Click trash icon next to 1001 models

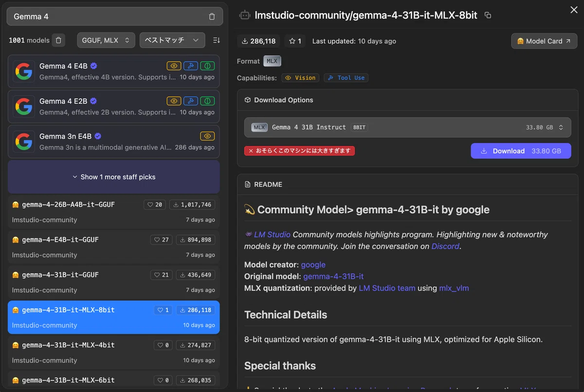(x=58, y=40)
